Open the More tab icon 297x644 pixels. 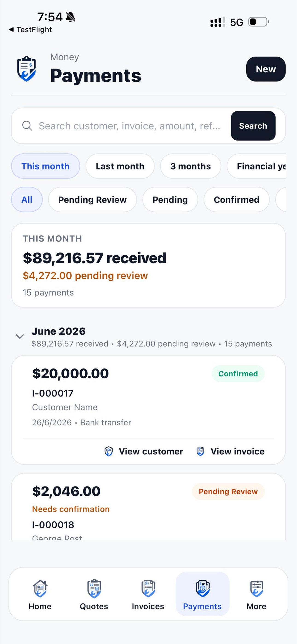pos(256,588)
